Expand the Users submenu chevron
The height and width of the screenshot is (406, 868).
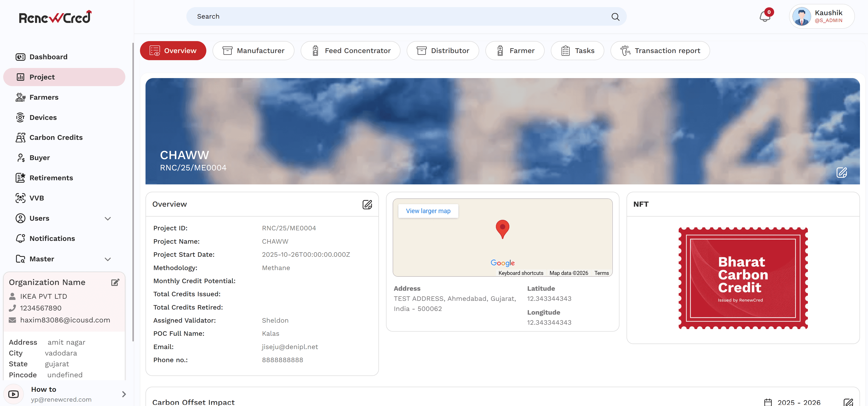click(108, 219)
